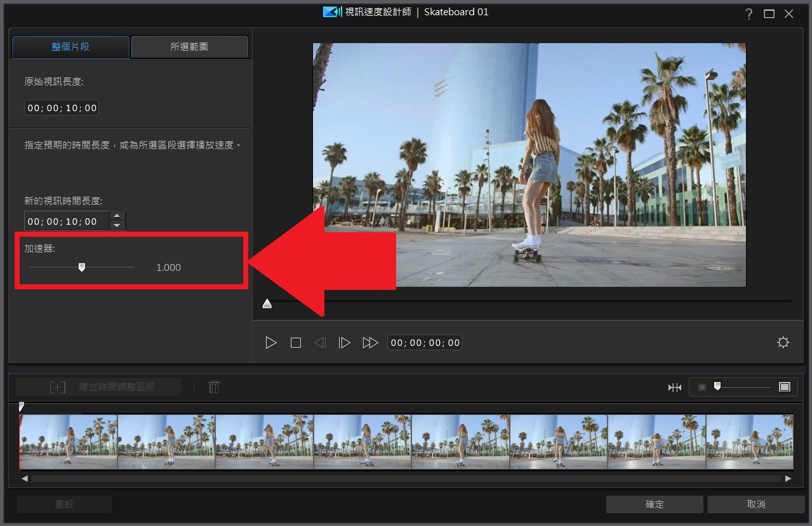The image size is (812, 526).
Task: Click the timeline zoom slider handle
Action: click(x=717, y=386)
